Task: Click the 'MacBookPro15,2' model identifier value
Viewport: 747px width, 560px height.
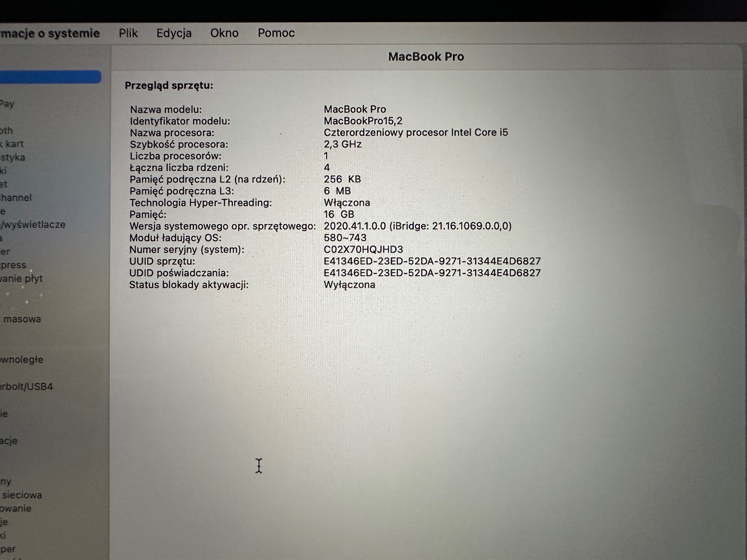Action: click(363, 121)
